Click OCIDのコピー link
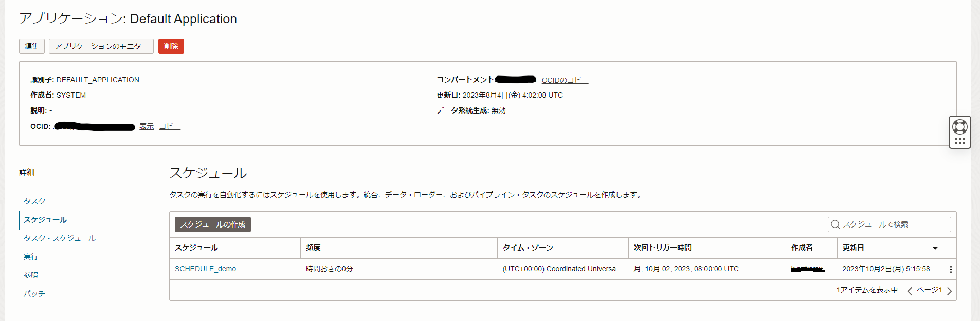980x321 pixels. tap(565, 80)
